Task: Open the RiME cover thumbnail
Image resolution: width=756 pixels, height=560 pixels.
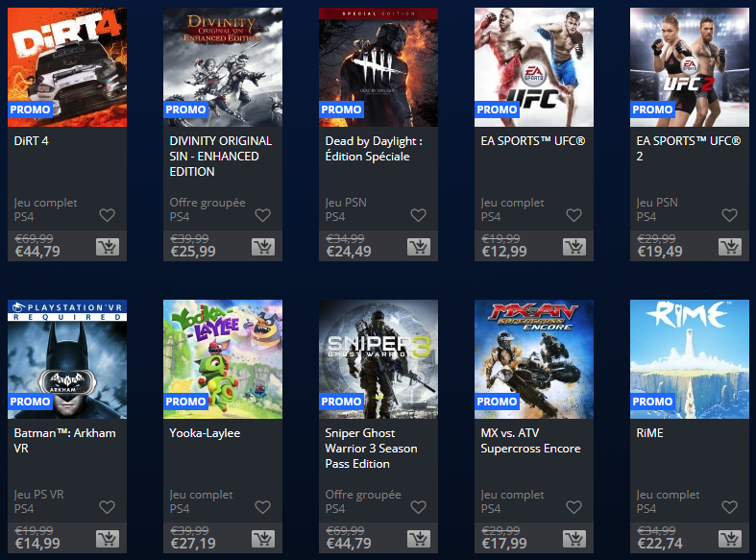Action: point(690,359)
